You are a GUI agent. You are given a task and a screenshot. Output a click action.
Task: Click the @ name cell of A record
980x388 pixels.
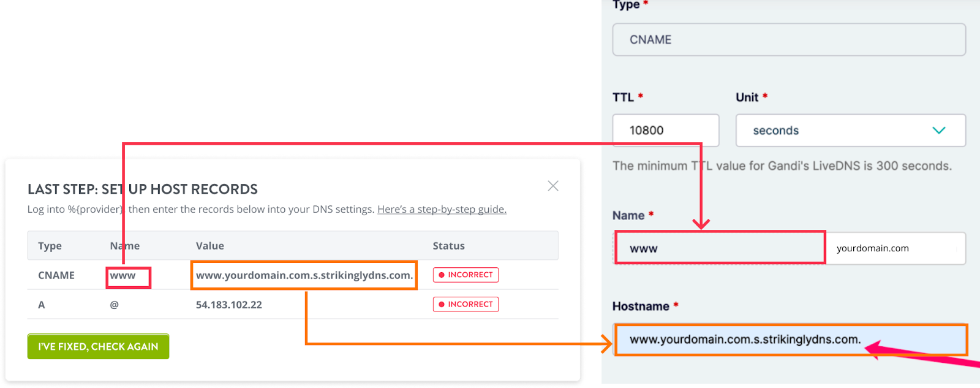pos(115,305)
